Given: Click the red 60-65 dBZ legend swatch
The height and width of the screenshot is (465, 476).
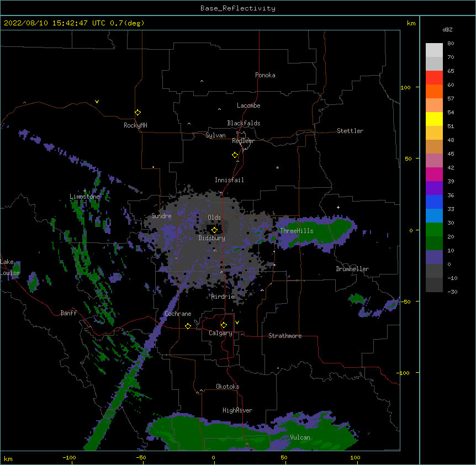Looking at the screenshot, I should coord(434,78).
